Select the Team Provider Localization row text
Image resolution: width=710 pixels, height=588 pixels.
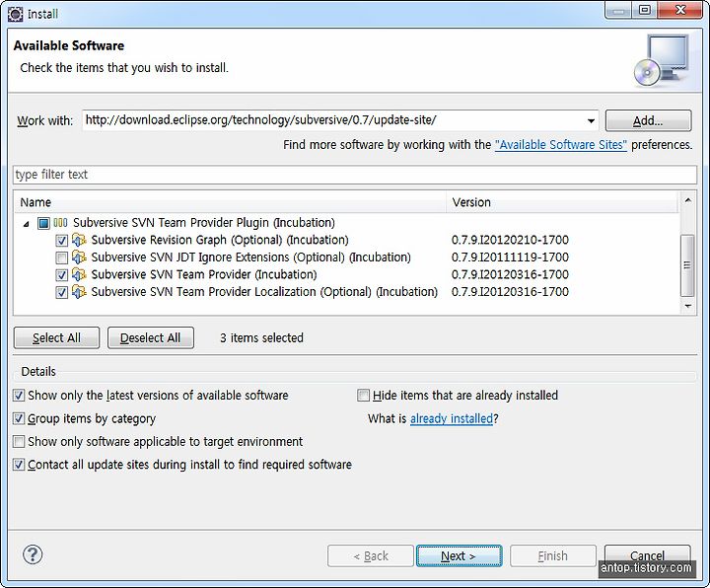click(264, 292)
